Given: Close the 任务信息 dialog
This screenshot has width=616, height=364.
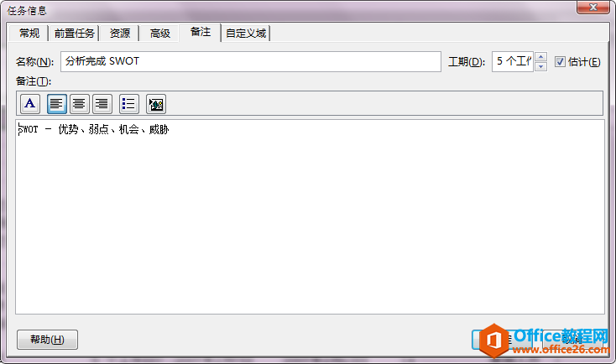Looking at the screenshot, I should (593, 7).
